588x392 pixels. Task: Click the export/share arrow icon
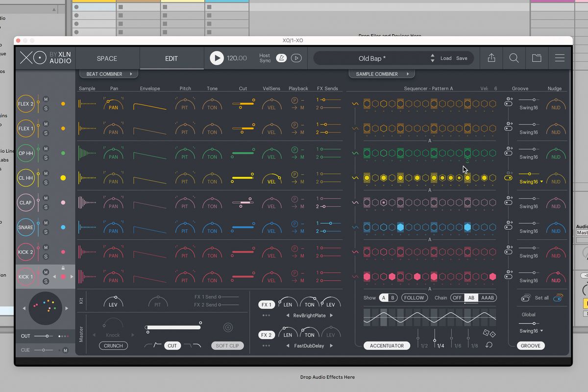tap(491, 58)
